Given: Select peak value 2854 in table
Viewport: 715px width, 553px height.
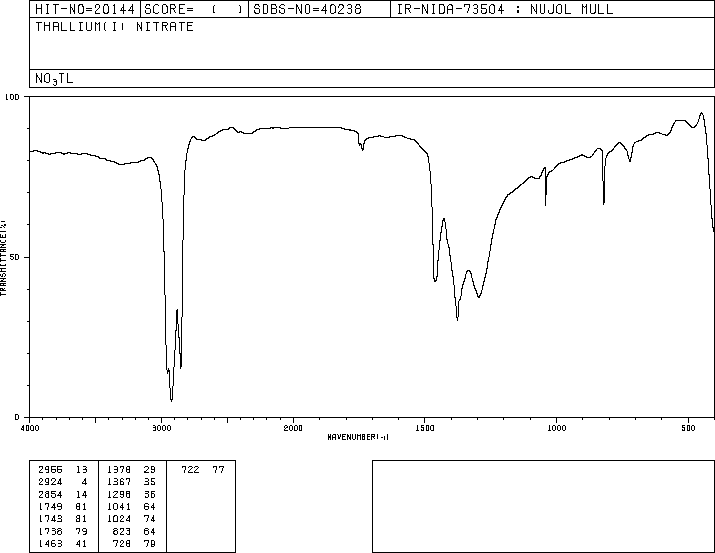Looking at the screenshot, I should (50, 494).
